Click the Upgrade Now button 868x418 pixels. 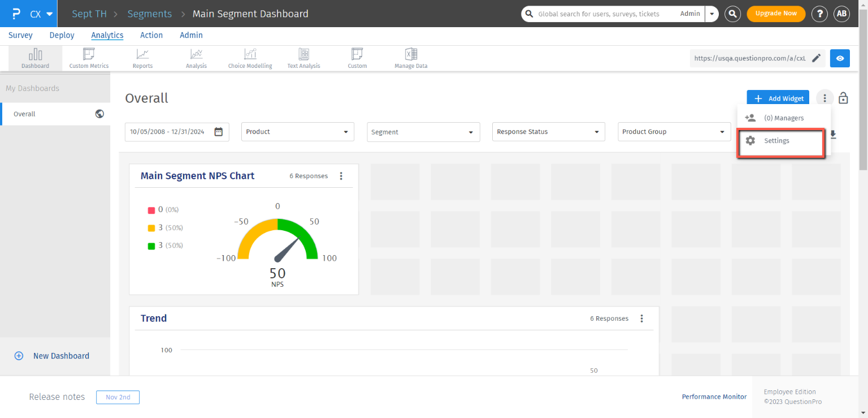776,14
